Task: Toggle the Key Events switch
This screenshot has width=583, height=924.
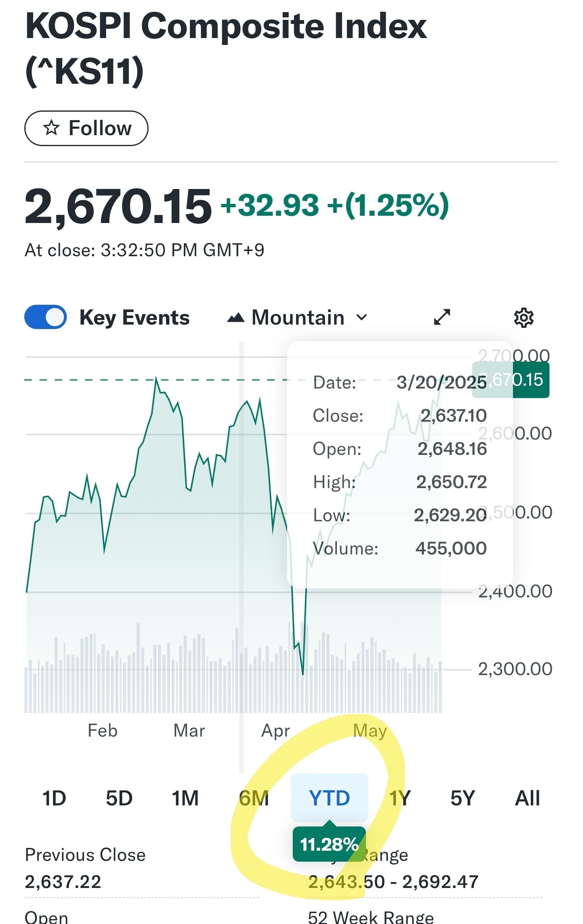Action: tap(46, 317)
